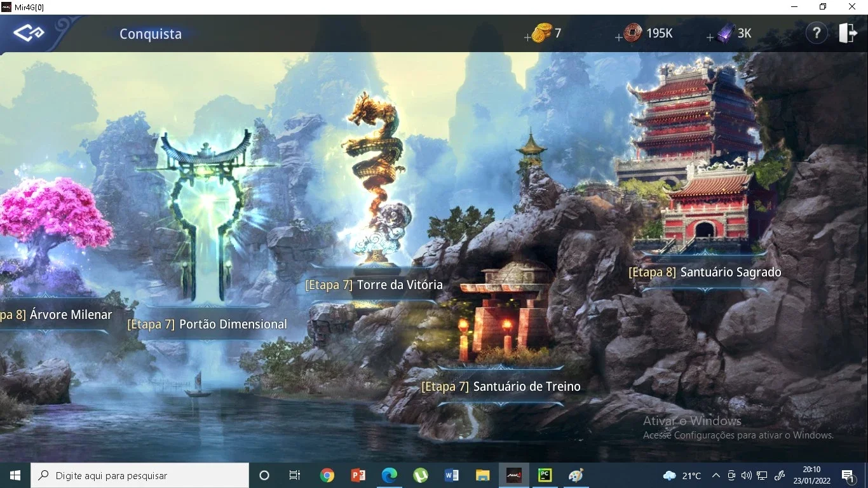
Task: Open Paint palette icon on taskbar
Action: pos(576,475)
